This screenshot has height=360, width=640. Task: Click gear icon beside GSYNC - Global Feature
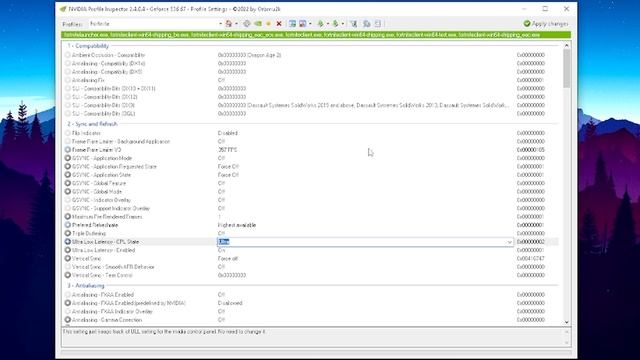(68, 183)
